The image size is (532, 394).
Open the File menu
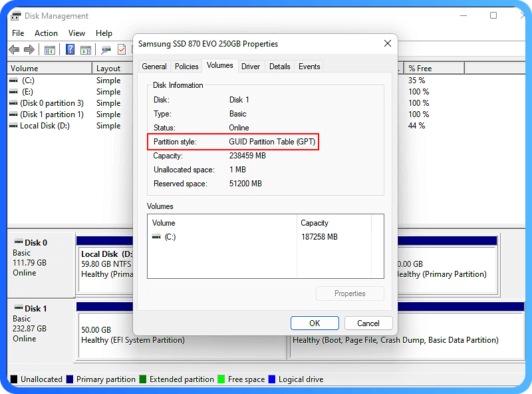click(x=18, y=33)
